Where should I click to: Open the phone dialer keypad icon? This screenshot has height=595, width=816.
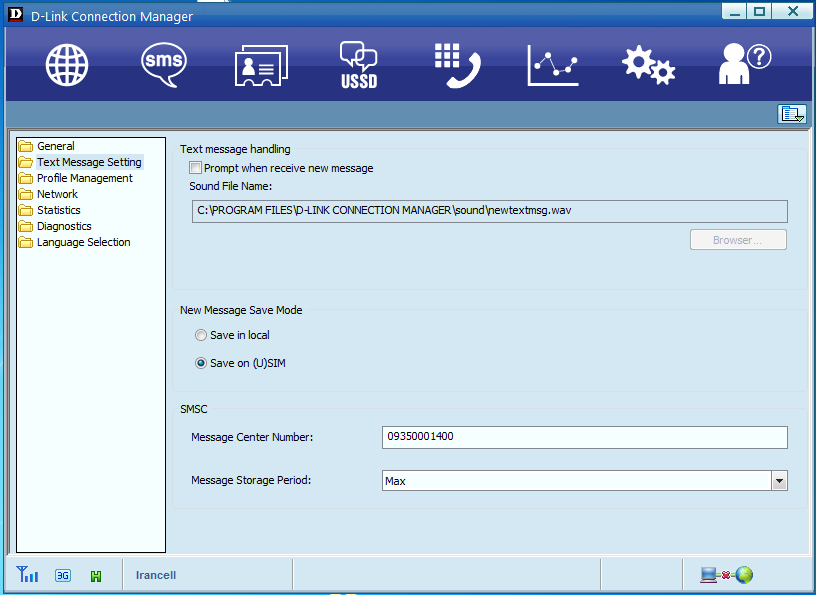(x=458, y=66)
